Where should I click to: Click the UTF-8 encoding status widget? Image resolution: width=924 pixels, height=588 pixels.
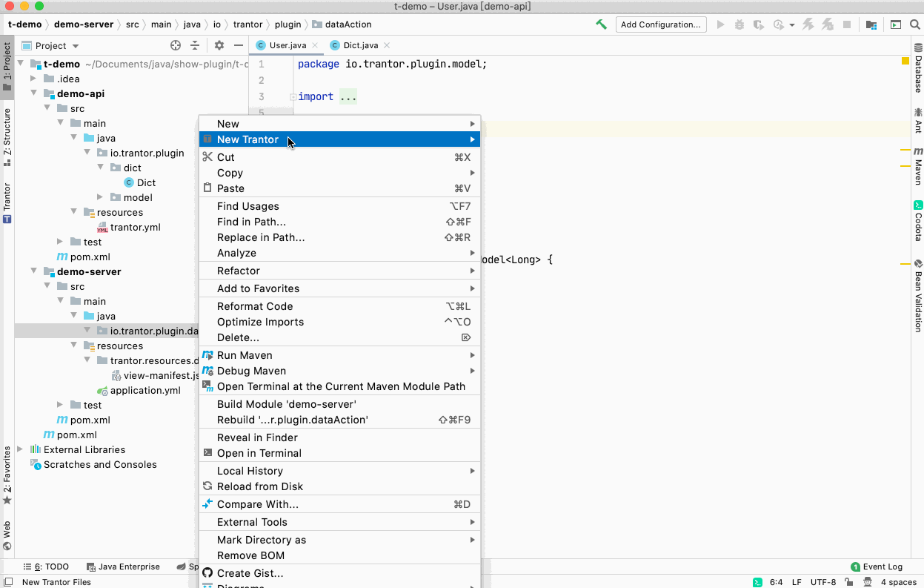tap(823, 582)
